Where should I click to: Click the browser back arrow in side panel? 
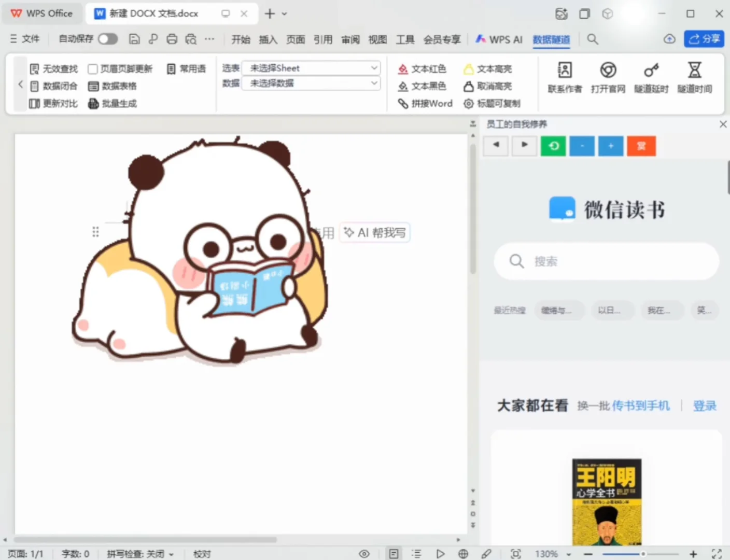pos(496,146)
